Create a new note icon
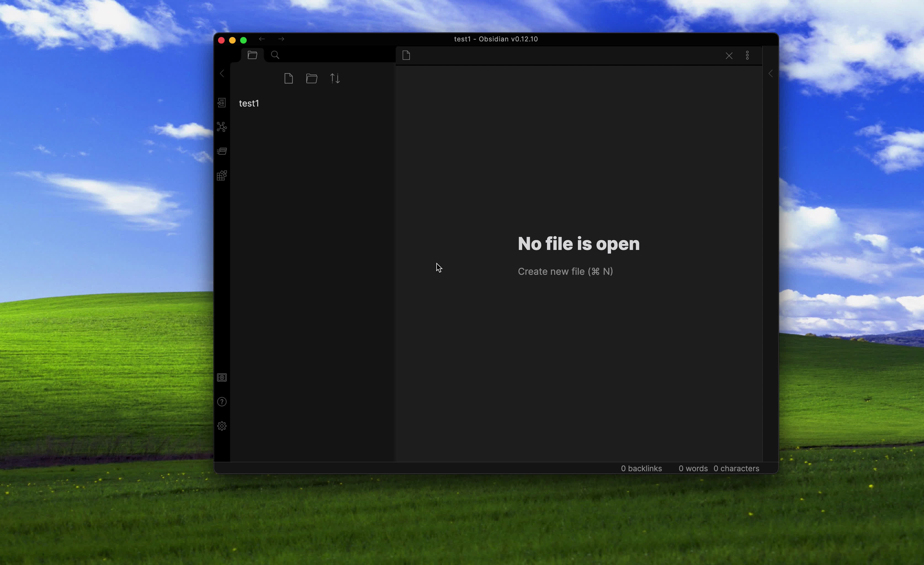Screen dimensions: 924x565 (x=288, y=78)
